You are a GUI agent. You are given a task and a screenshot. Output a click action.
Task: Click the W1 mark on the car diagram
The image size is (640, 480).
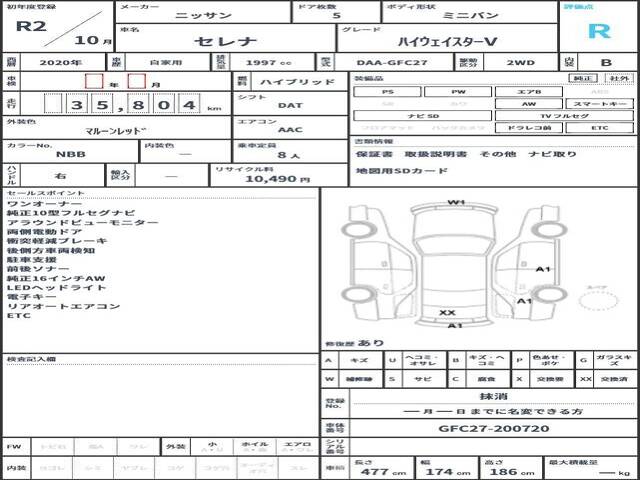pos(456,203)
